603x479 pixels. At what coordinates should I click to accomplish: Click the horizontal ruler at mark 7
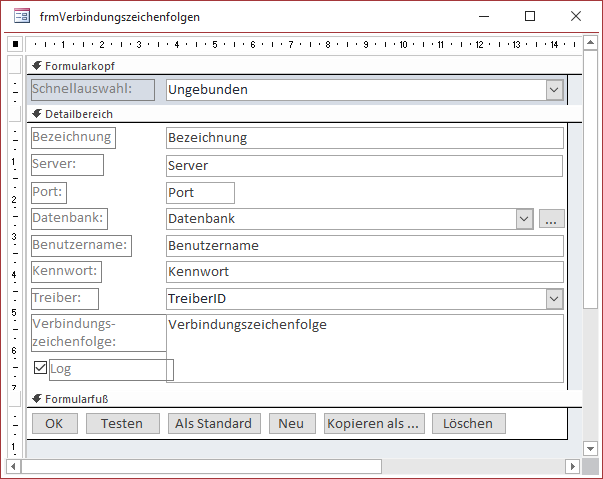291,45
